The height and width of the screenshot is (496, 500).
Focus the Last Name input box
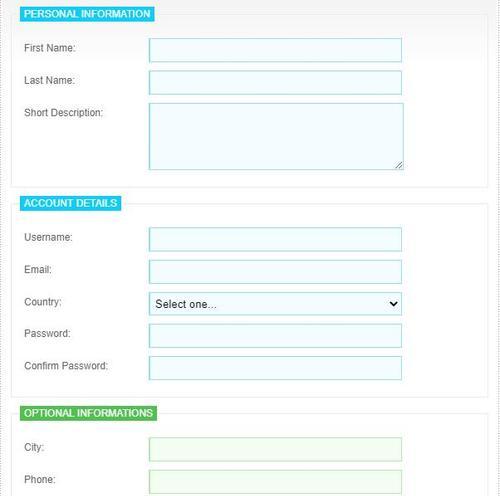pos(275,83)
